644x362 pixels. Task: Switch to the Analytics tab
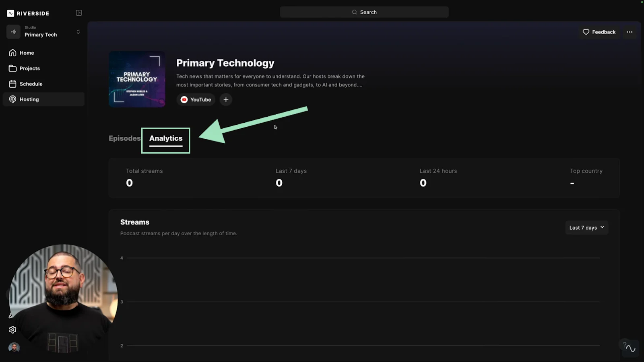coord(166,139)
